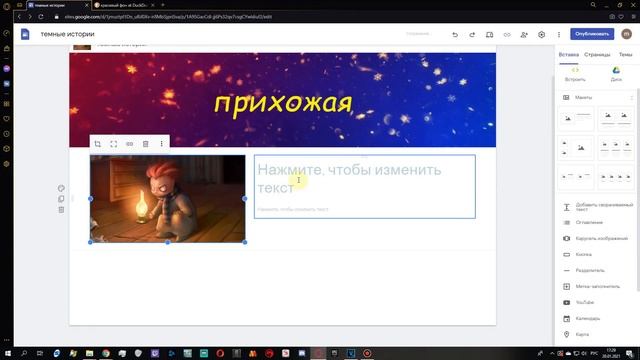Click the browser back arrow
Screen dimensions: 640x360
tap(19, 17)
